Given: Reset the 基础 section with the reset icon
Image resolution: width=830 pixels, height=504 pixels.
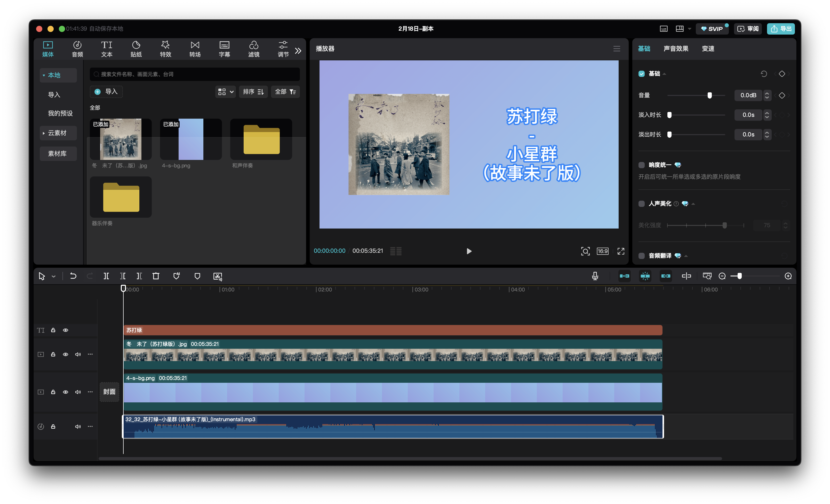Looking at the screenshot, I should pyautogui.click(x=764, y=74).
